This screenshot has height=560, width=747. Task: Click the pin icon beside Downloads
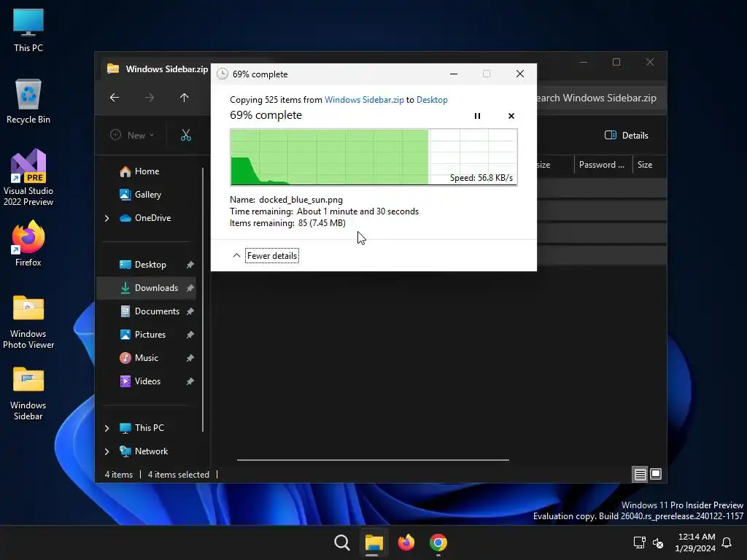[190, 288]
